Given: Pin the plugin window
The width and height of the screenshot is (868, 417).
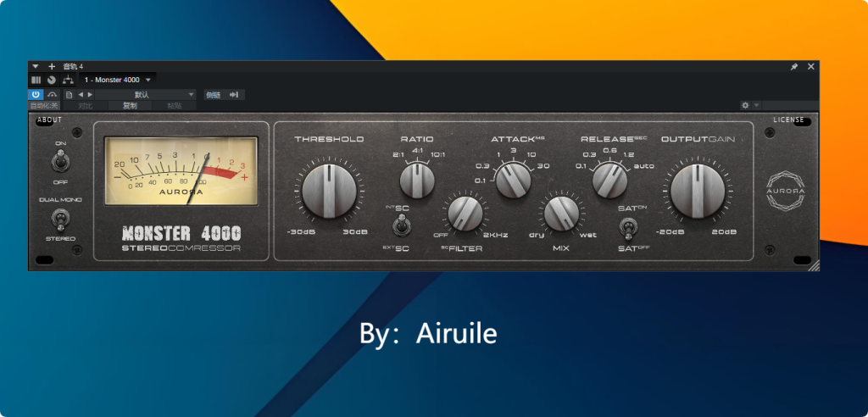Looking at the screenshot, I should pyautogui.click(x=793, y=66).
